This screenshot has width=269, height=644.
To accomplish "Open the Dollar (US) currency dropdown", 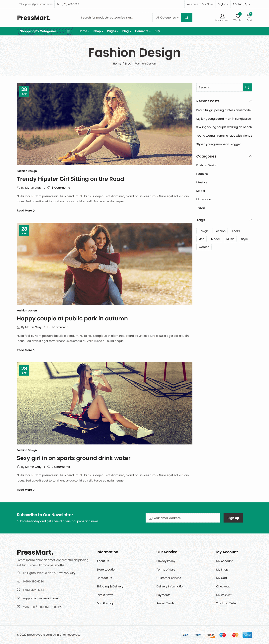I will [x=241, y=4].
